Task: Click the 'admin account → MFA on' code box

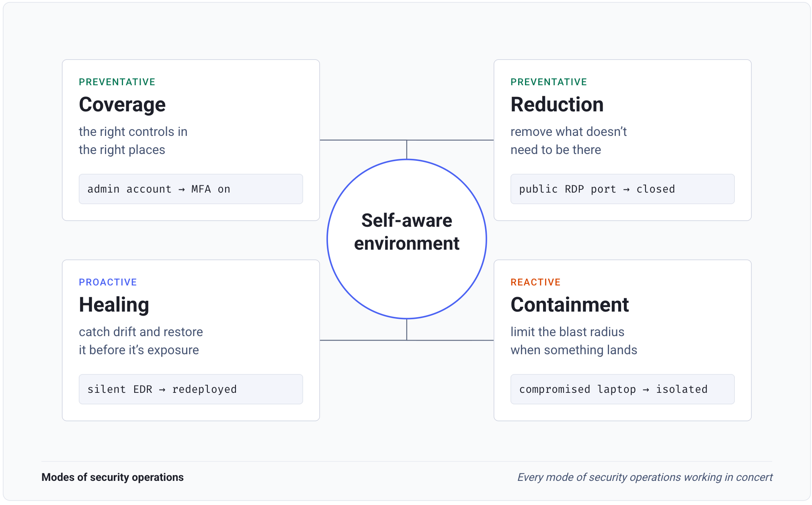Action: [x=191, y=189]
